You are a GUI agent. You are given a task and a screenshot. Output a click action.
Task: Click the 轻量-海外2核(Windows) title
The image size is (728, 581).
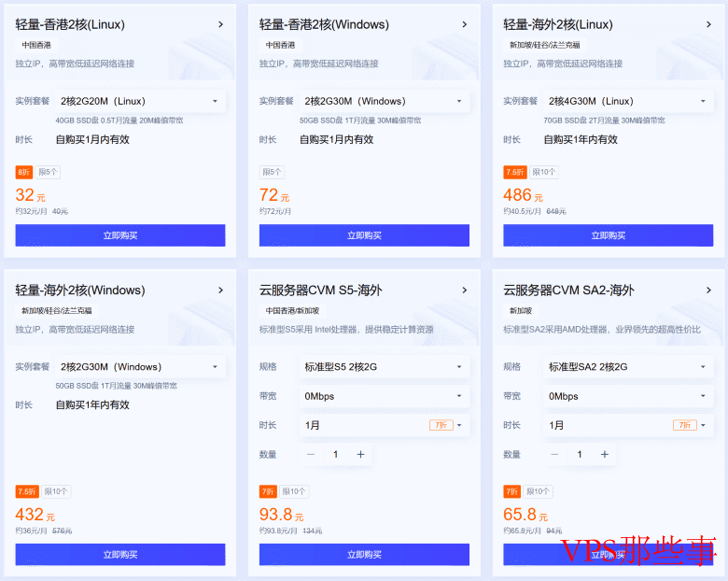[80, 290]
